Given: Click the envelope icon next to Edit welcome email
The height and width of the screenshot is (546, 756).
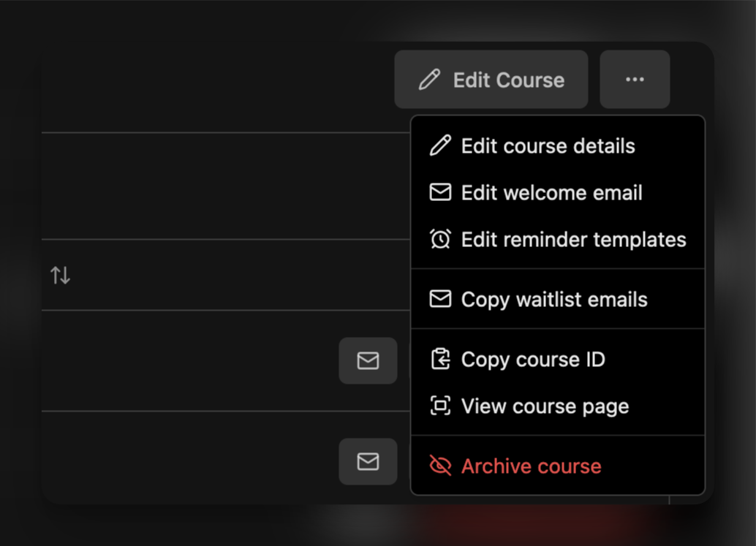Looking at the screenshot, I should (439, 192).
